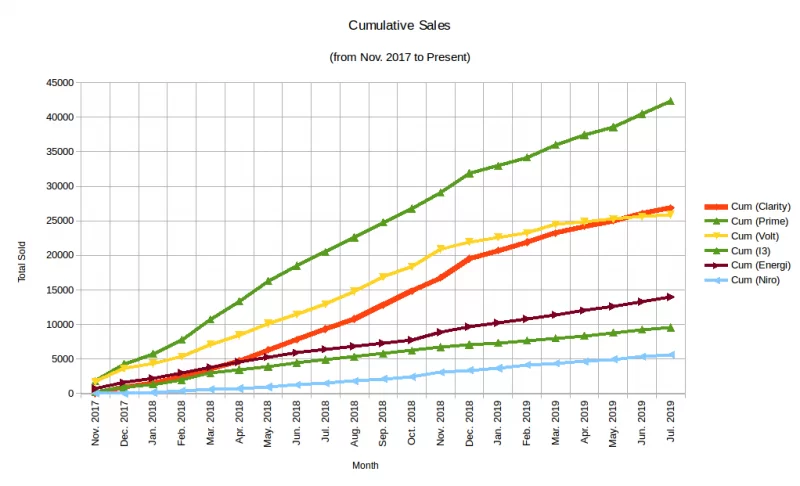Select the Cum (Prime) legend label

click(x=758, y=220)
